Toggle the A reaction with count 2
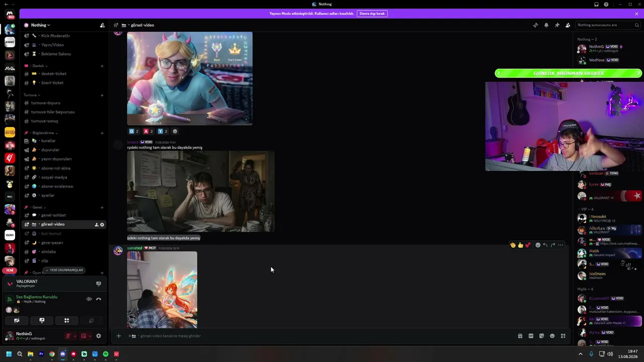The image size is (644, 362). (x=148, y=131)
